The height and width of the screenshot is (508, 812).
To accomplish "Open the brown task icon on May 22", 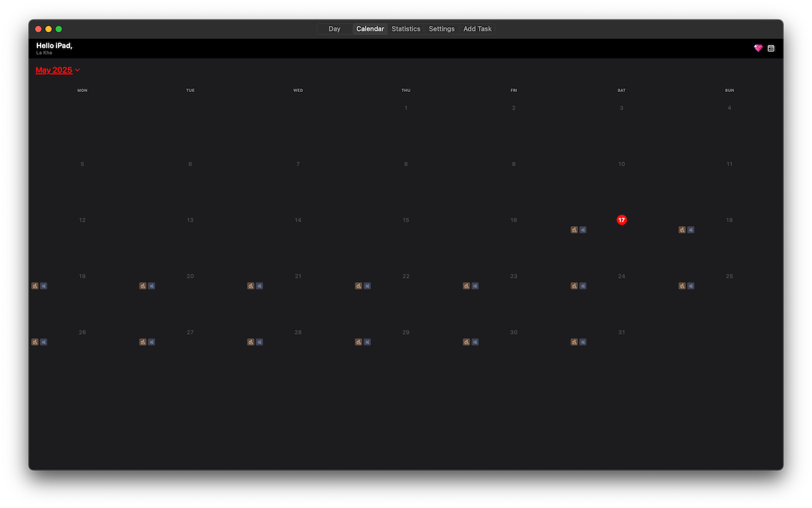I will 358,286.
